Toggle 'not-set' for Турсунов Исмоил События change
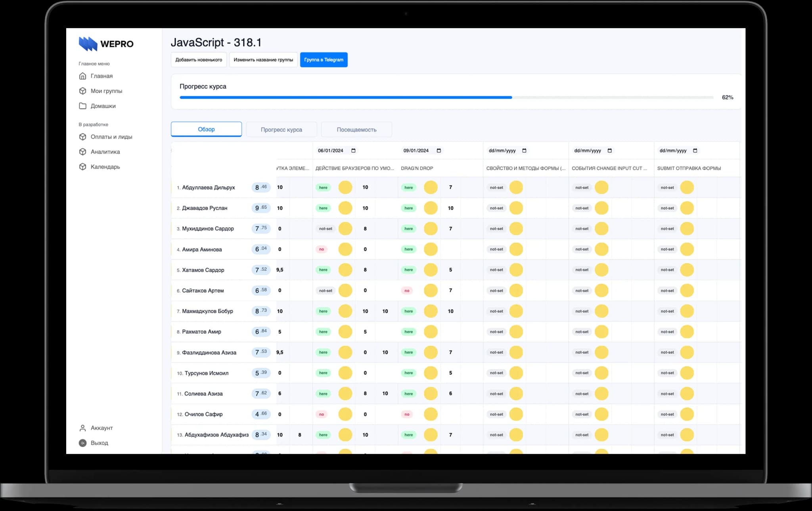812x511 pixels. tap(582, 373)
